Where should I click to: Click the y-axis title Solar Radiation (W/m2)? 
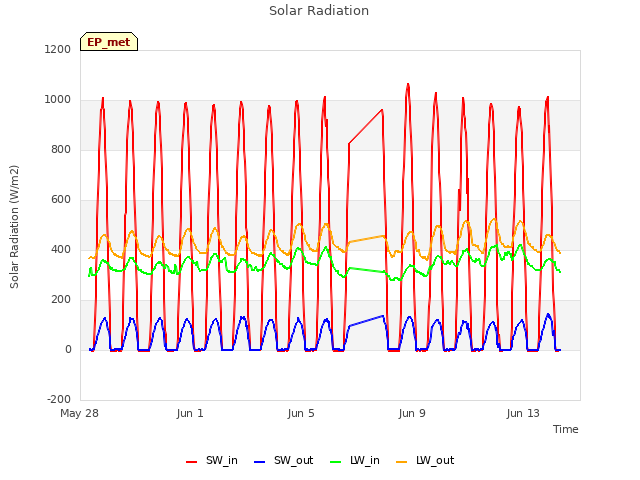pos(14,227)
